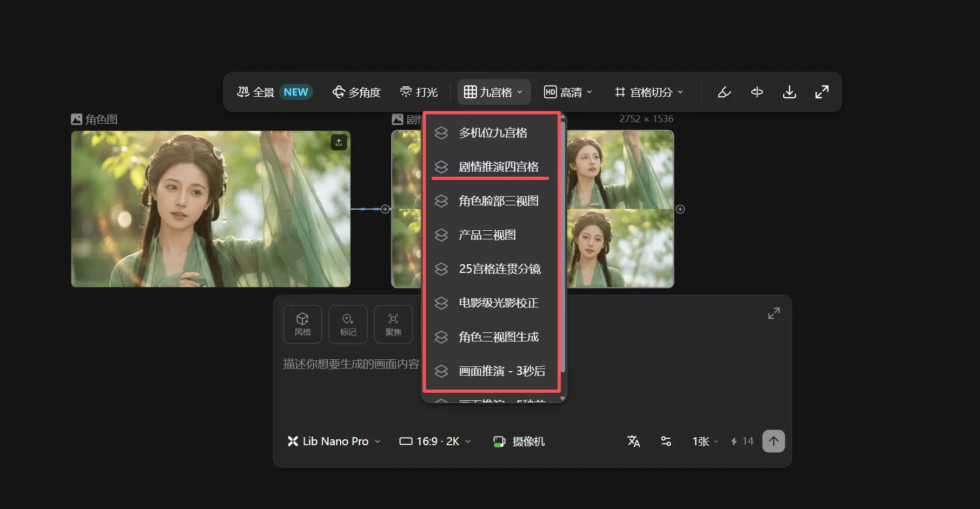Choose 多机位九宫格 from the menu
Viewport: 980px width, 509px height.
pos(492,133)
